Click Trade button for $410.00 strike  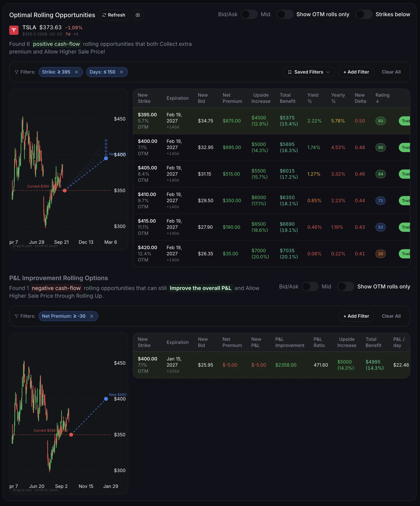(405, 201)
